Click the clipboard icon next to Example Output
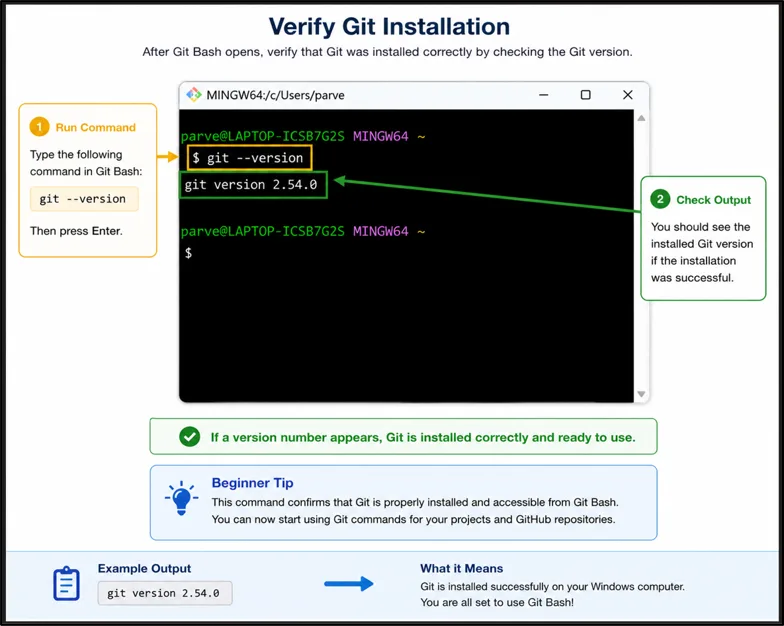The image size is (784, 626). coord(66,583)
